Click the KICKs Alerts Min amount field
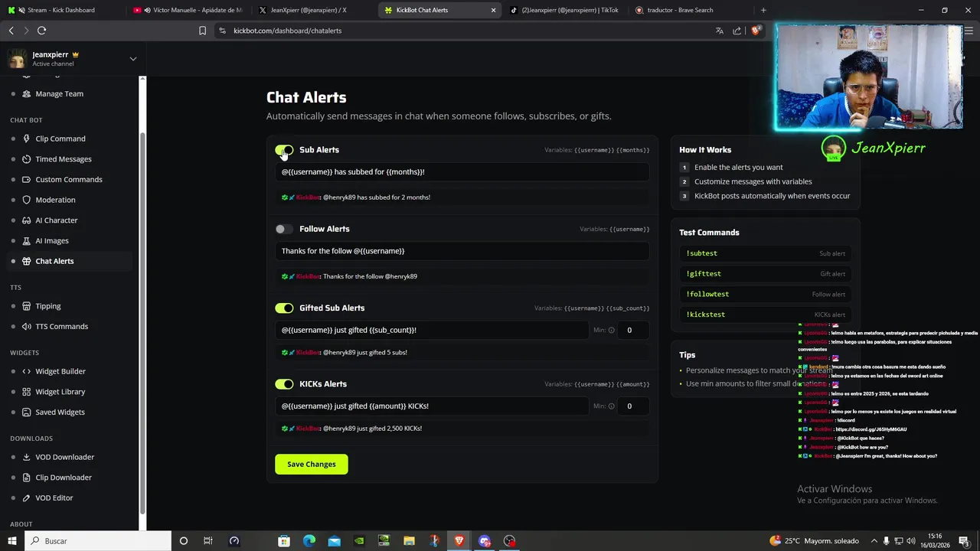The height and width of the screenshot is (551, 980). coord(634,406)
